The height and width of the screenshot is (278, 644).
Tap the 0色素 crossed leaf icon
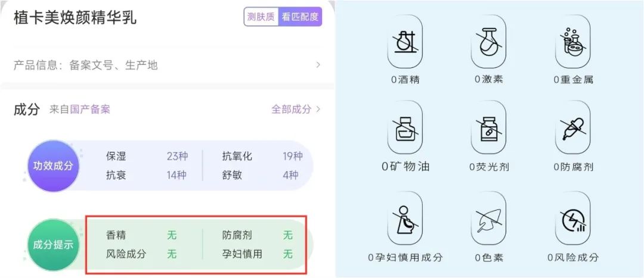489,218
